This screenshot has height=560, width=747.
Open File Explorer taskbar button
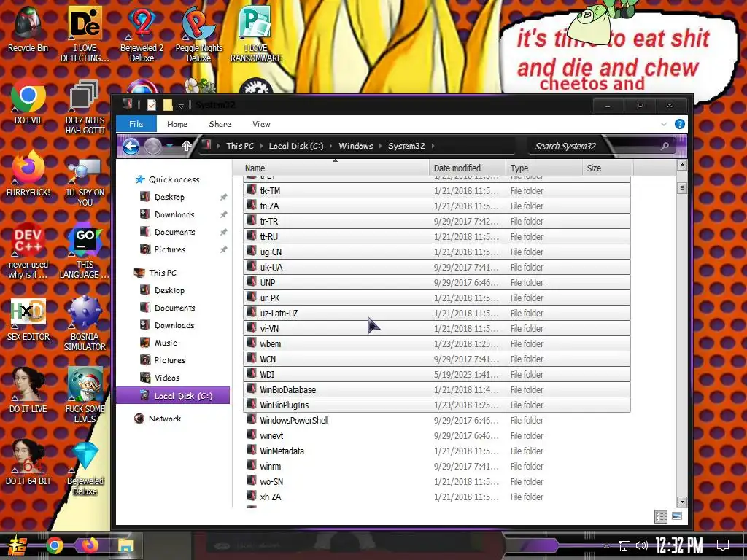pos(126,545)
